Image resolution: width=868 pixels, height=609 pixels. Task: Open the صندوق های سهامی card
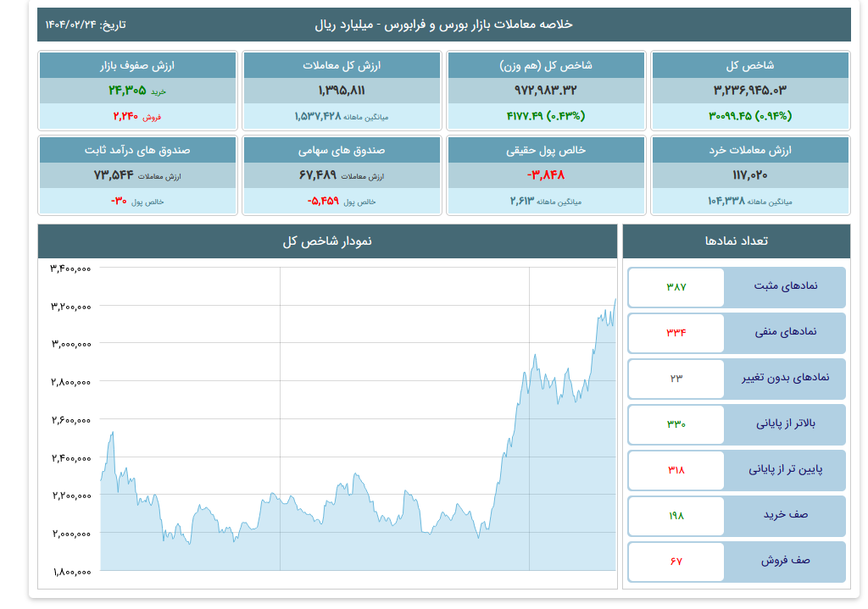[342, 175]
